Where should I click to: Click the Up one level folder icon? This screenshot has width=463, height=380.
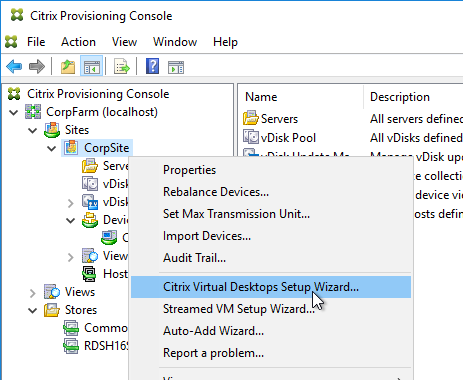coord(68,66)
